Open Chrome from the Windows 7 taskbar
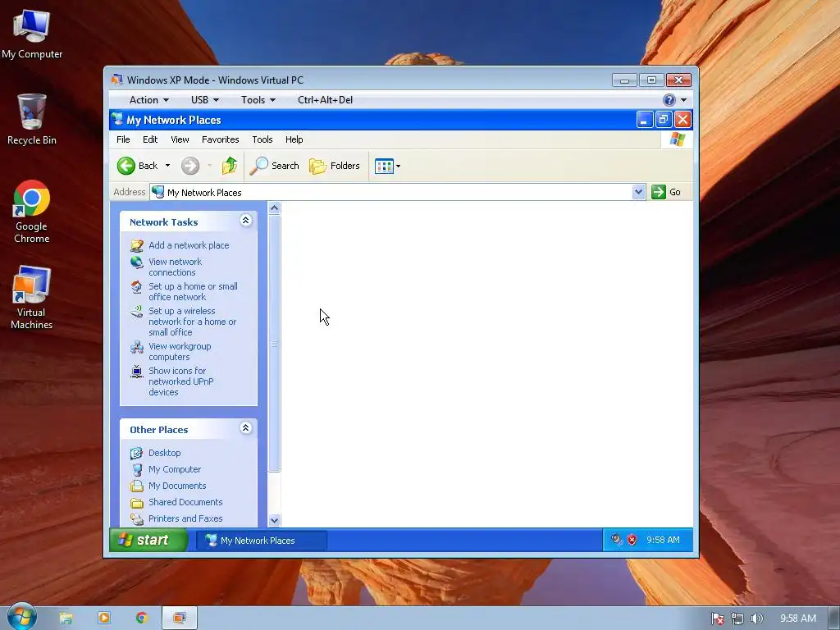This screenshot has height=630, width=840. click(141, 618)
